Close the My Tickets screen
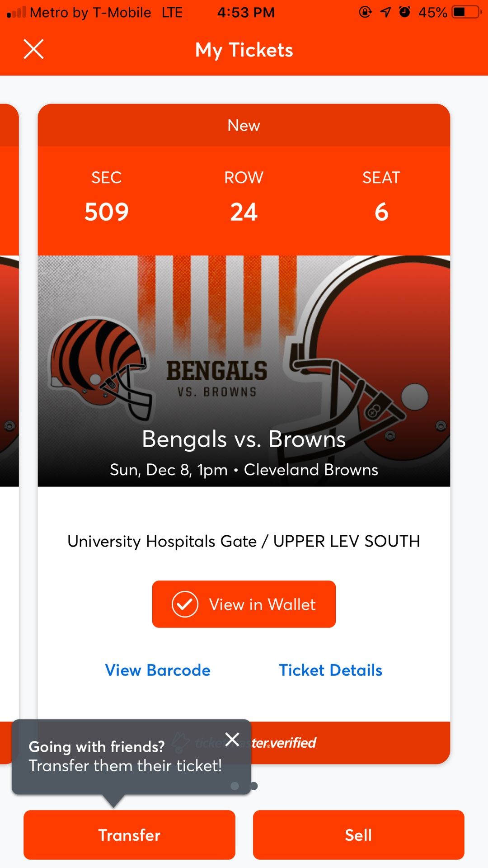 pos(33,49)
